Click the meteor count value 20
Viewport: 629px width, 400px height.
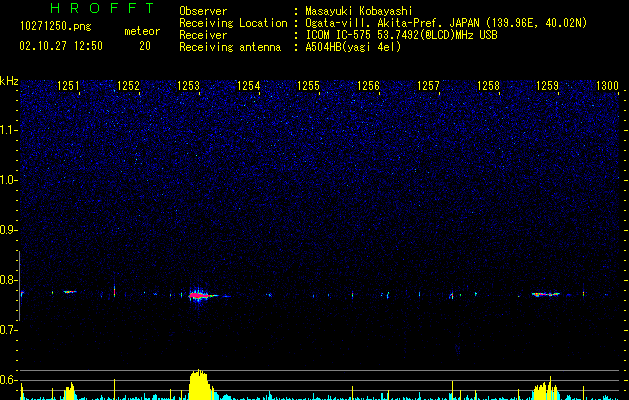point(145,46)
